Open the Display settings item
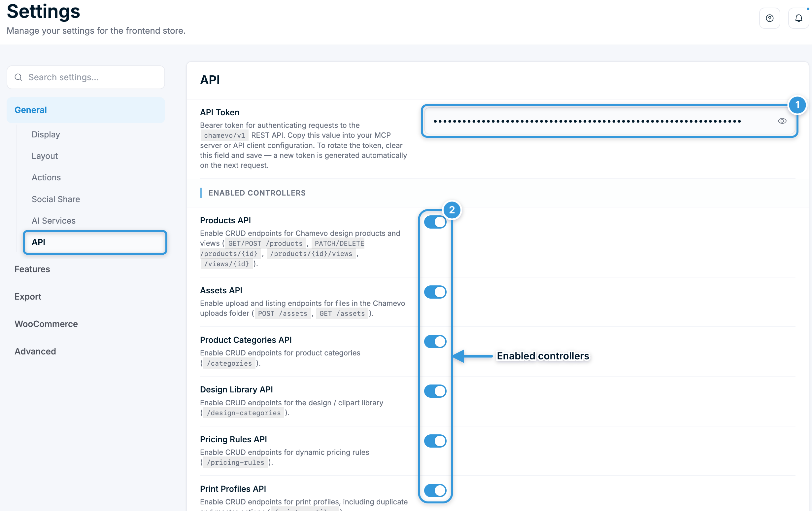This screenshot has width=812, height=512. click(46, 134)
